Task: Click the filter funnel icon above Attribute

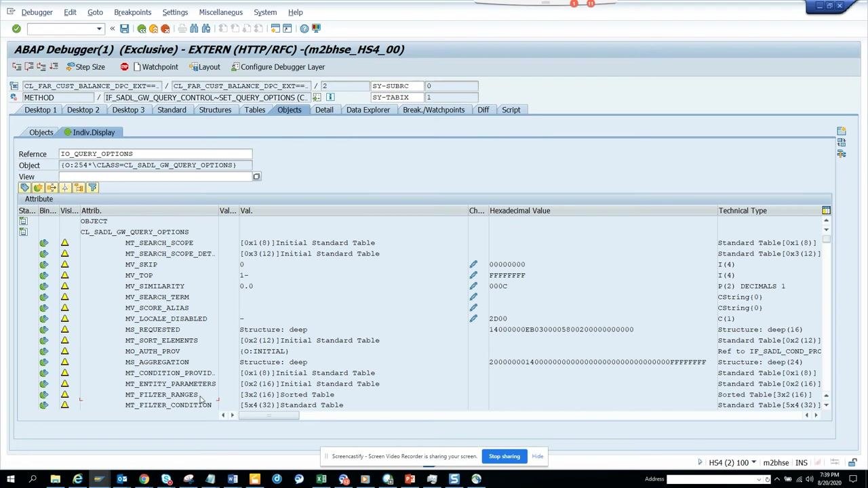Action: (93, 188)
